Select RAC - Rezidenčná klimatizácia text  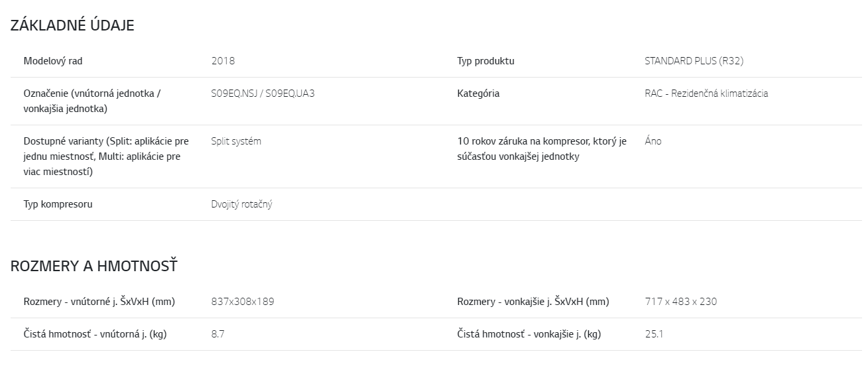(x=706, y=93)
